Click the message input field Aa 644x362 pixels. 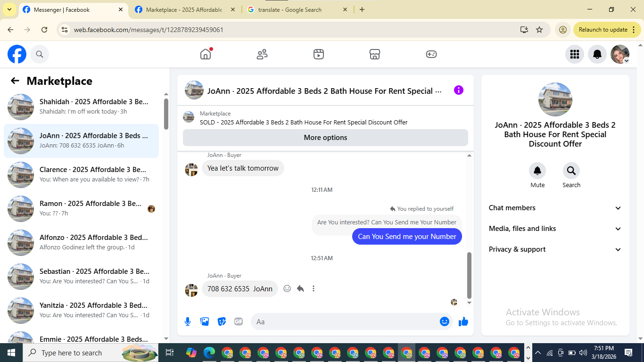[351, 321]
